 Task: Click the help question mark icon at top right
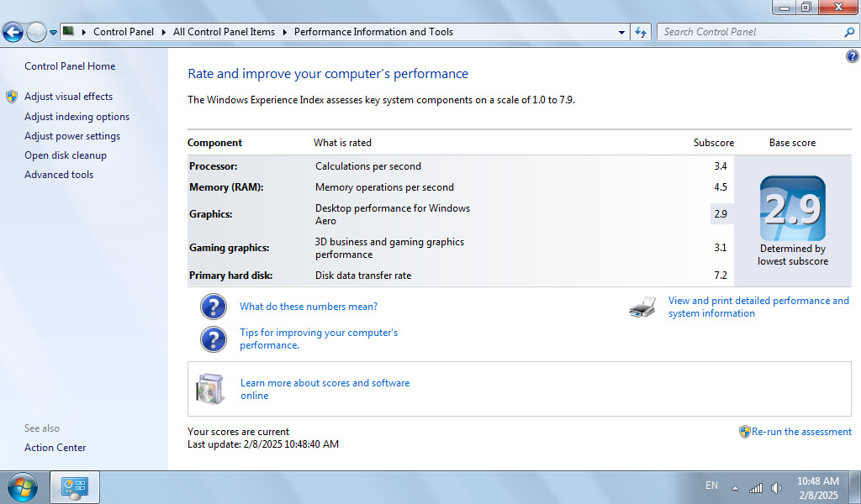pos(853,56)
